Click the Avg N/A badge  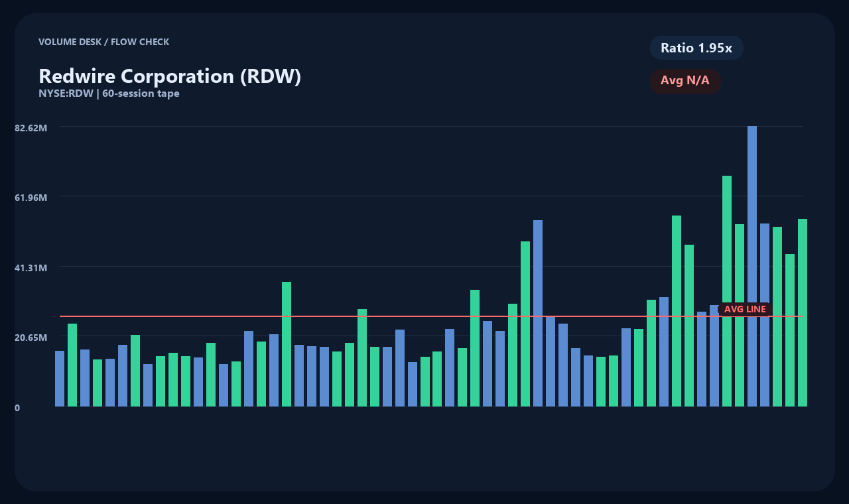click(x=685, y=81)
